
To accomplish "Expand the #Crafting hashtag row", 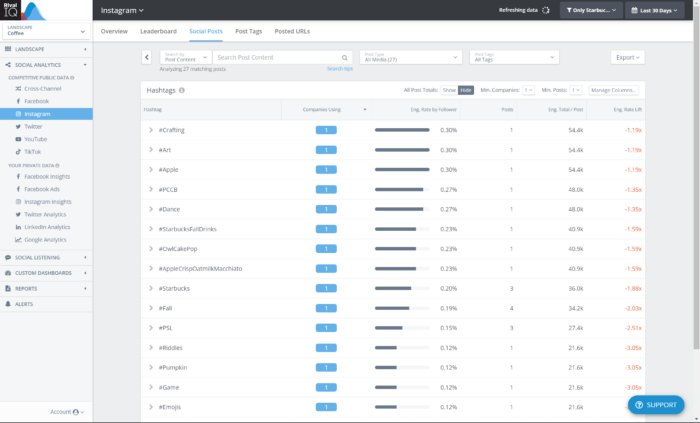I will (x=150, y=130).
